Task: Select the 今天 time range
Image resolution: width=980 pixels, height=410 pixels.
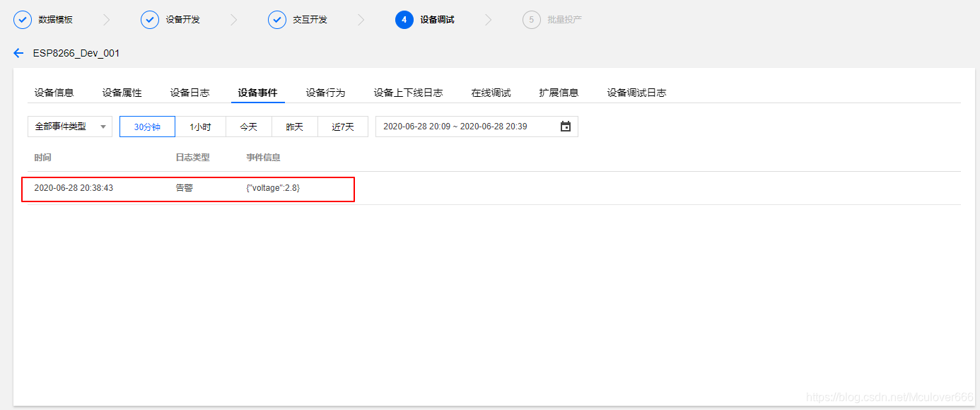Action: tap(249, 127)
